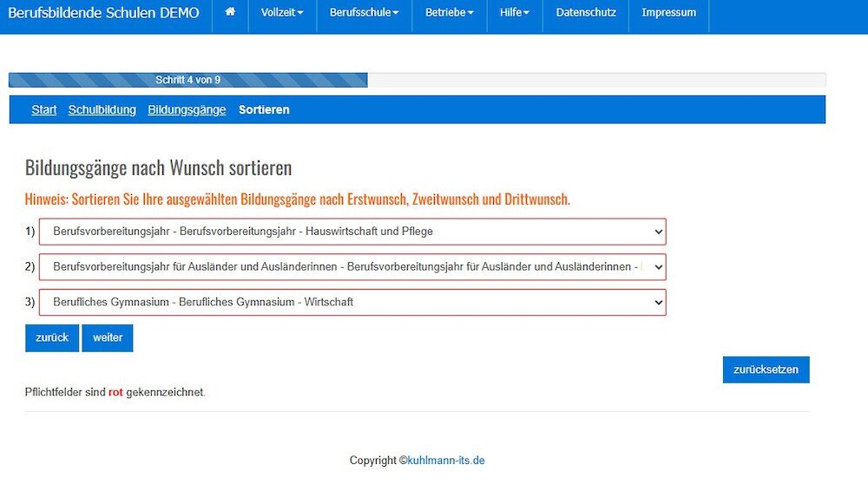Expand the Betriebe menu
Image resolution: width=868 pixels, height=497 pixels.
pyautogui.click(x=449, y=13)
